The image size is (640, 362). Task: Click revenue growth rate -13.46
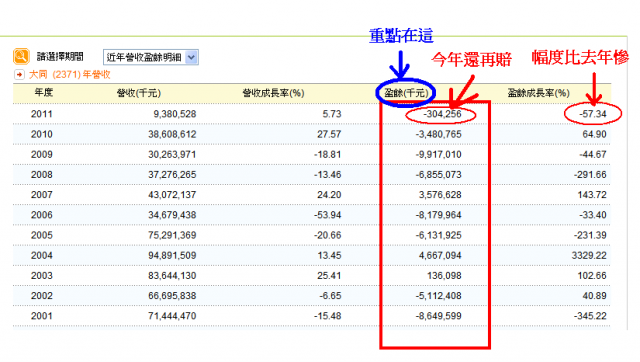coord(327,175)
